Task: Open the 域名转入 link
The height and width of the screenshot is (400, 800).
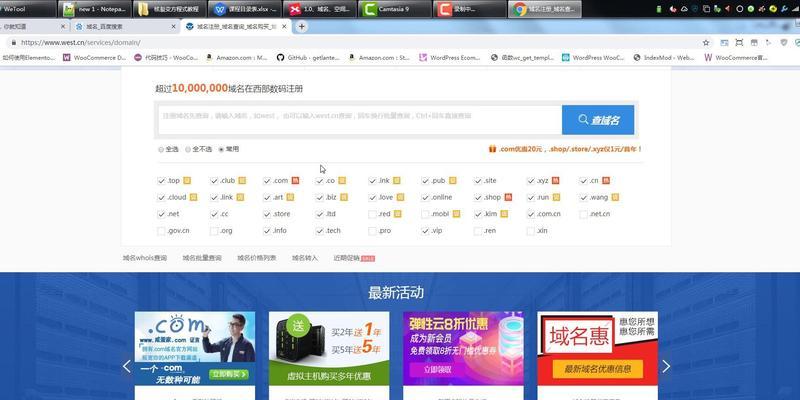Action: (x=305, y=258)
